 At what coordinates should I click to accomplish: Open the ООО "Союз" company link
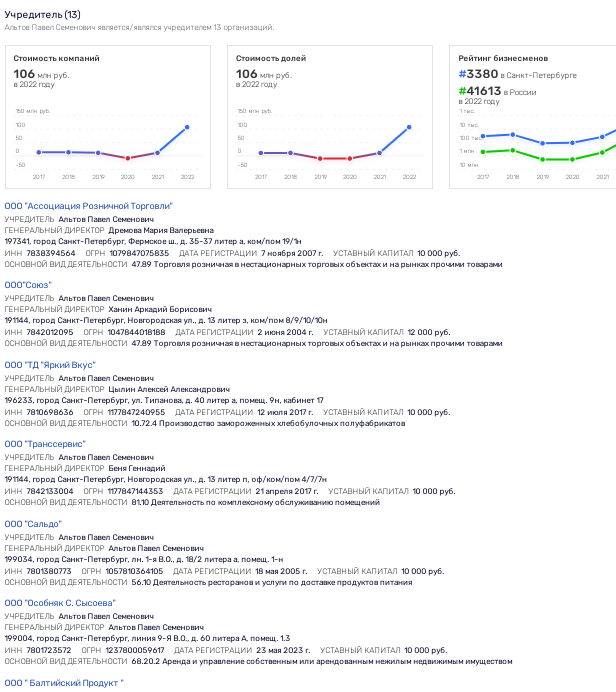click(x=28, y=285)
